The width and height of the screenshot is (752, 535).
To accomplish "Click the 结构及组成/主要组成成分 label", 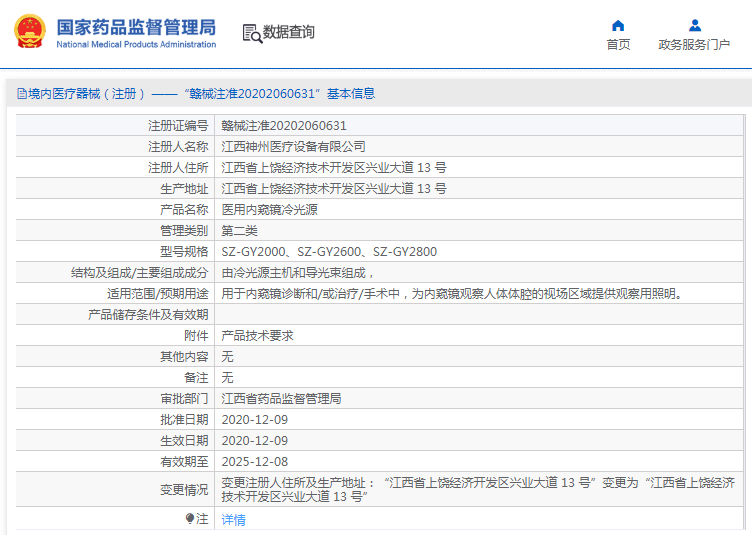I will (140, 273).
